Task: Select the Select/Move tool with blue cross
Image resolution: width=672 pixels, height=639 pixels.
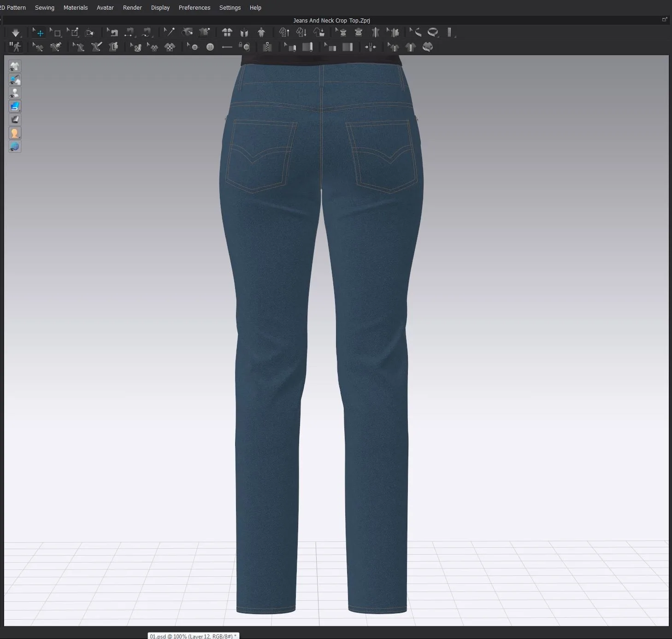Action: click(x=38, y=32)
